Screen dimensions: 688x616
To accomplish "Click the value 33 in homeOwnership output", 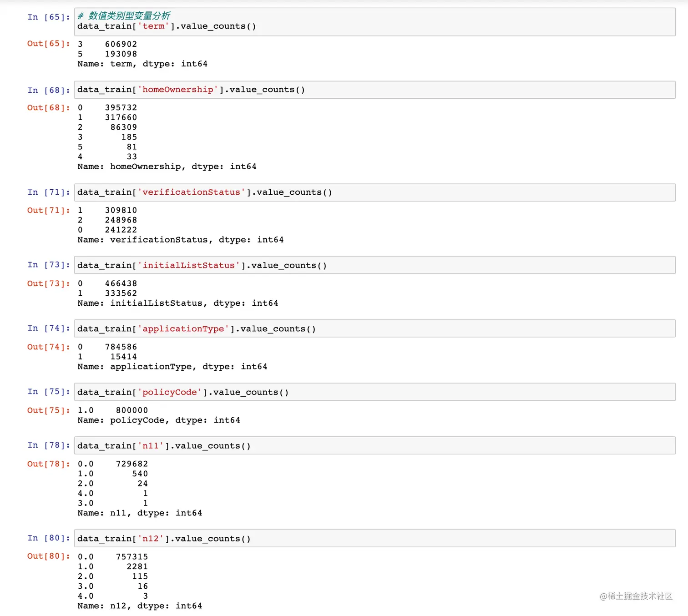I will click(132, 157).
